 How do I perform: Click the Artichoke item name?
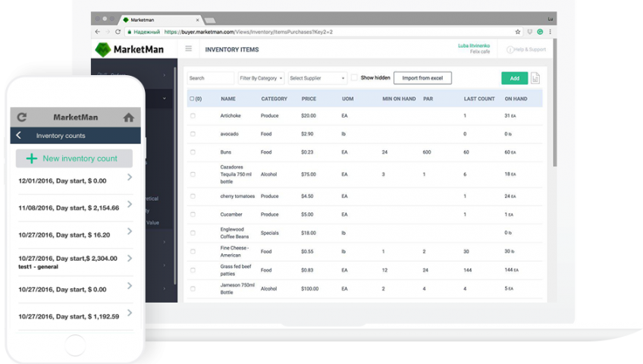[x=231, y=115]
